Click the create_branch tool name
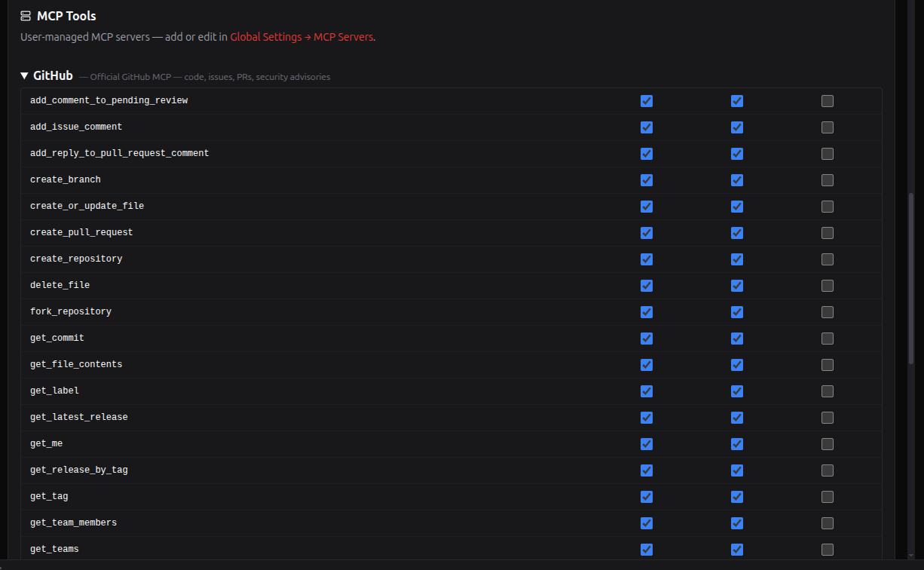This screenshot has width=924, height=570. pos(66,179)
